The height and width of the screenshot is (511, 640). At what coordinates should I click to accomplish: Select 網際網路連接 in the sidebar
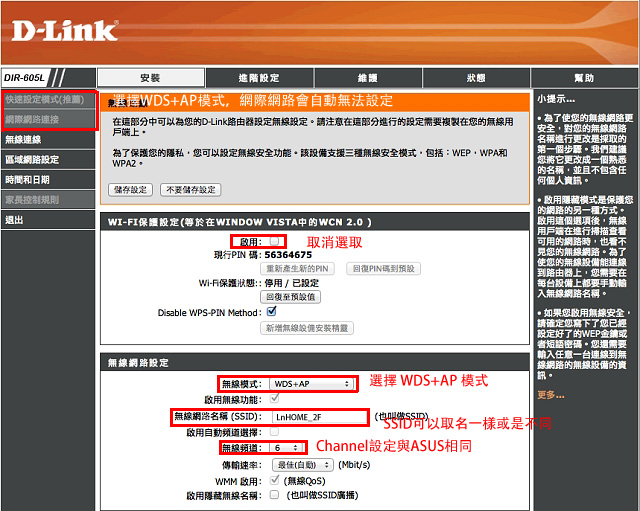(48, 120)
